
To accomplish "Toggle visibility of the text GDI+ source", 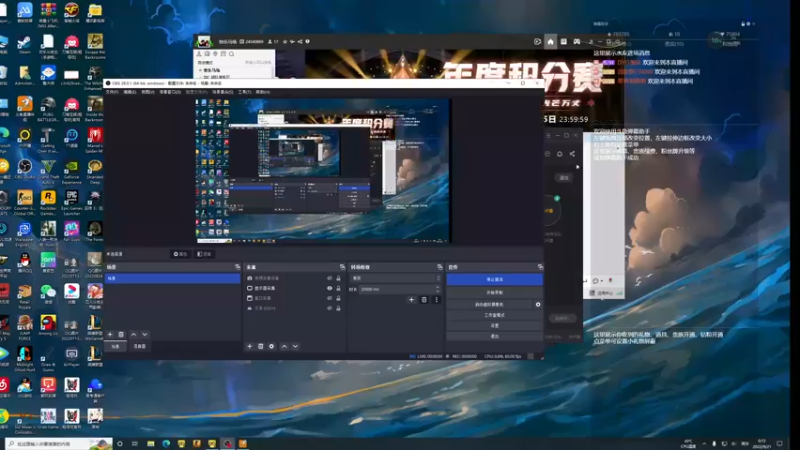I will [329, 308].
